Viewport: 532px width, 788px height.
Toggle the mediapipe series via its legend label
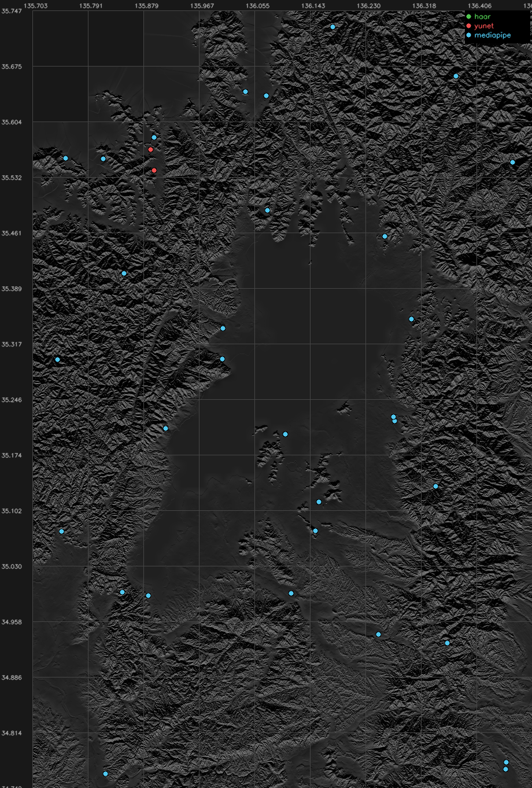click(x=493, y=35)
